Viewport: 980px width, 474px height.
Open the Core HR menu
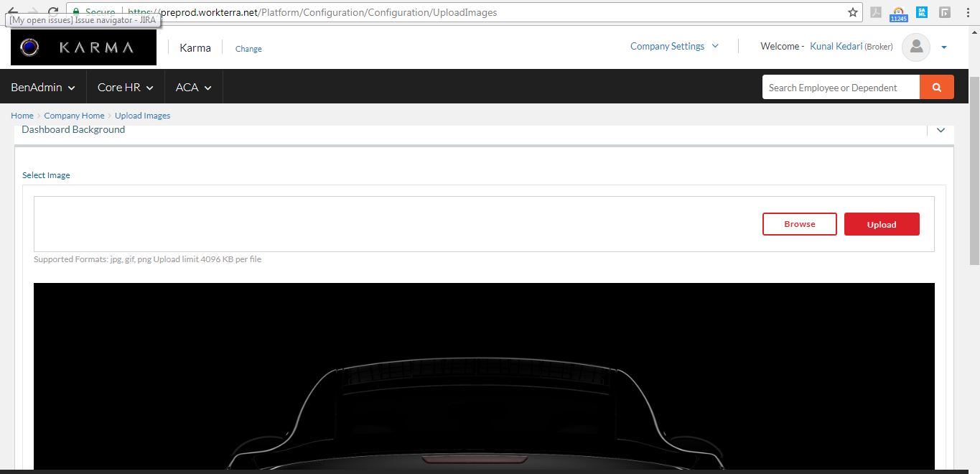(126, 87)
